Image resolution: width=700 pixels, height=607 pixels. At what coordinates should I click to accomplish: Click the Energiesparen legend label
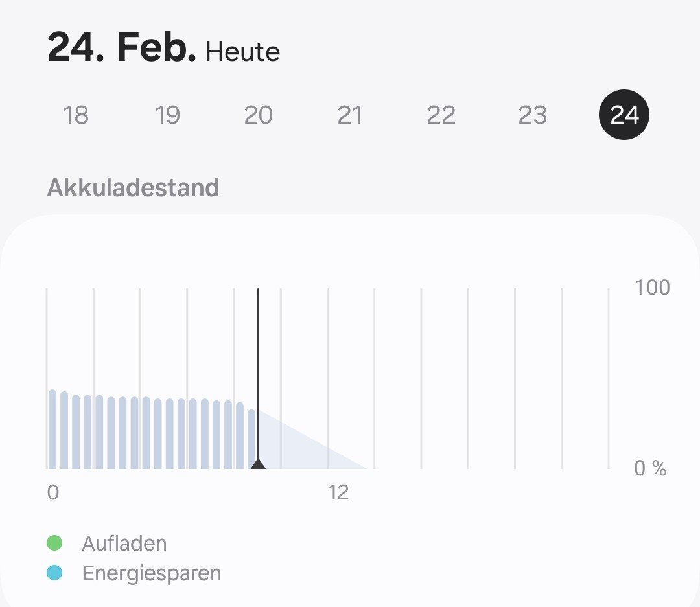click(151, 573)
